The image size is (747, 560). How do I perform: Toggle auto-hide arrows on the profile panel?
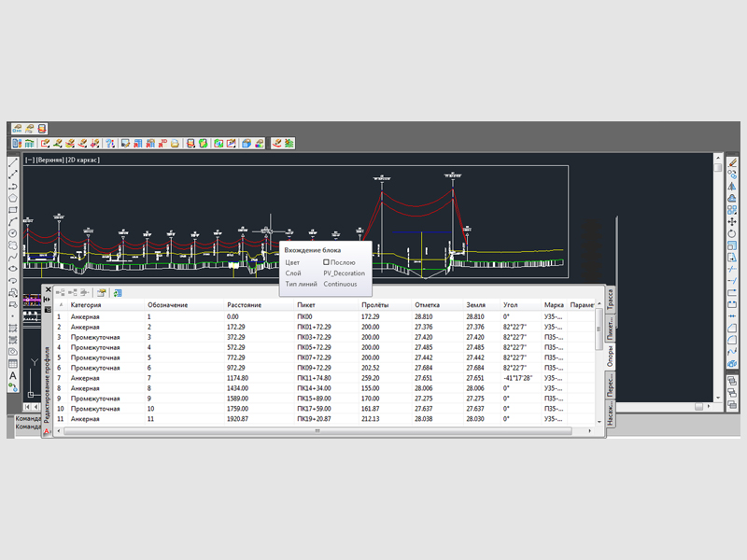click(48, 300)
